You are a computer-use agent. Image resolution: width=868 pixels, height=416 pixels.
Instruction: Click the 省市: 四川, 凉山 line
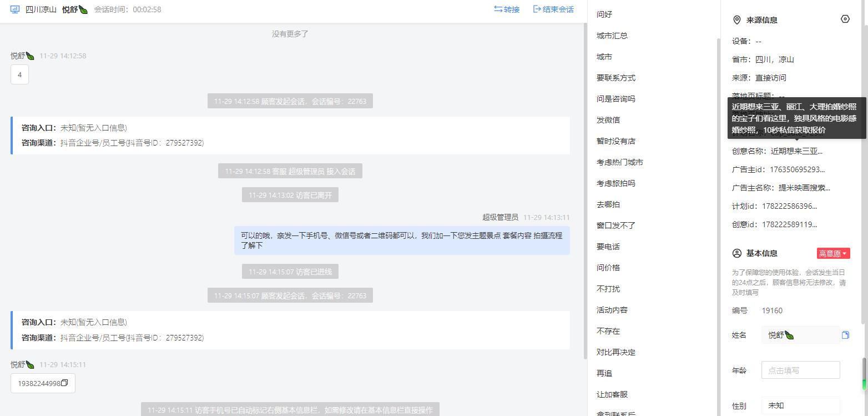click(x=763, y=59)
